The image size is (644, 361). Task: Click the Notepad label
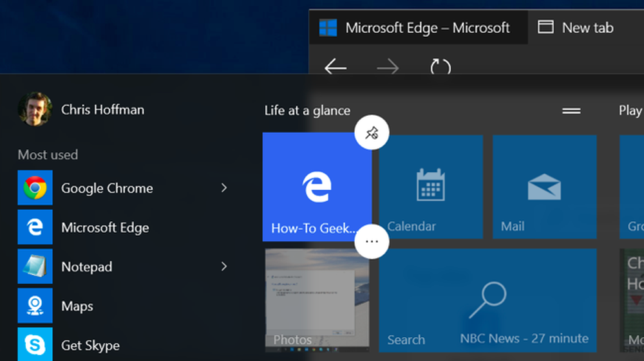pos(87,266)
